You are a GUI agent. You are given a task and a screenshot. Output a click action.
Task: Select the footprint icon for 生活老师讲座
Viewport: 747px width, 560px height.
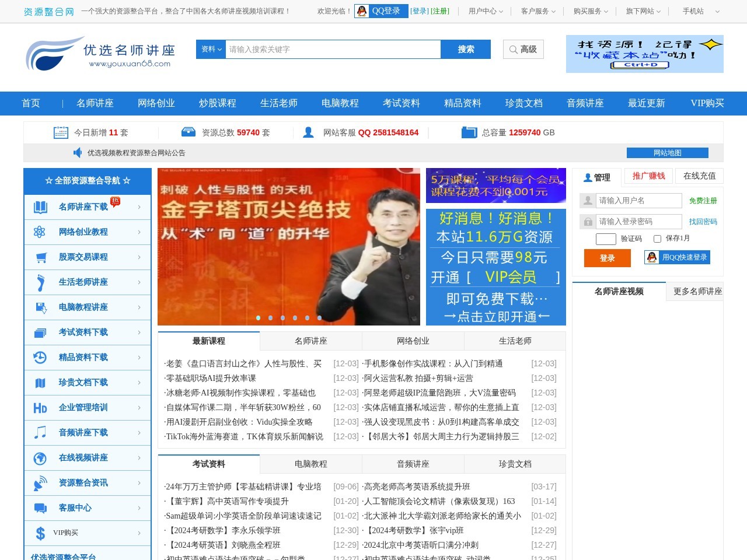pos(40,282)
